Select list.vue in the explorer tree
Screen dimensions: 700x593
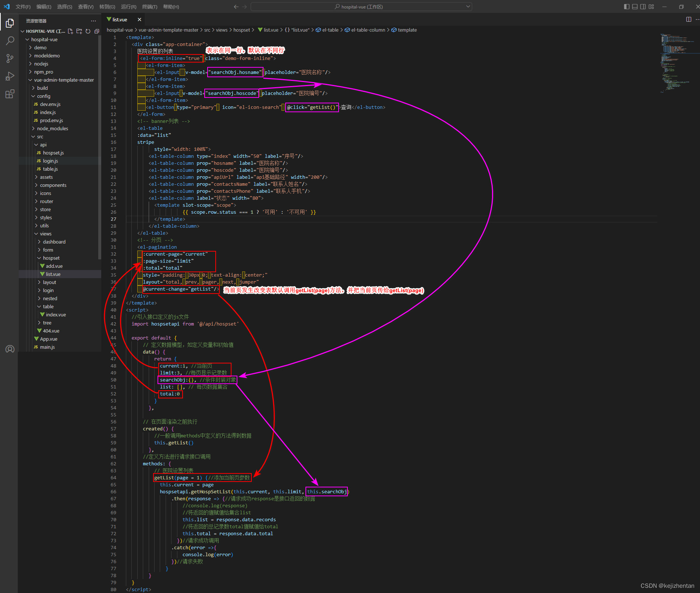coord(53,274)
